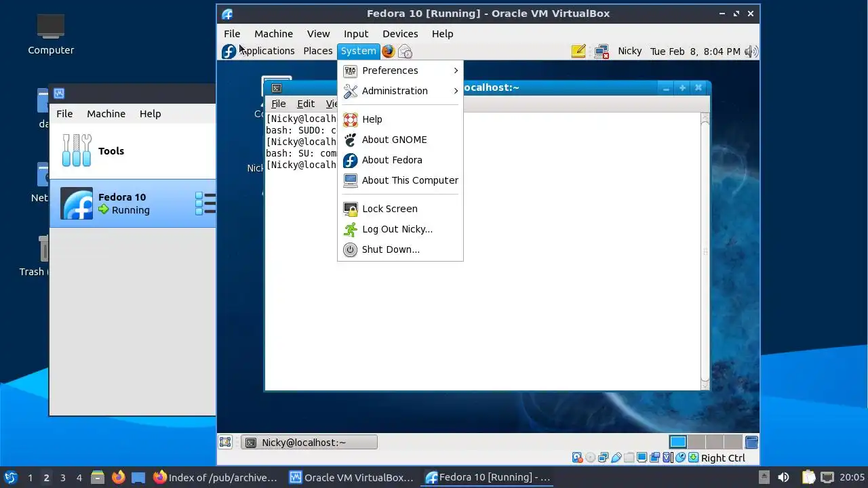
Task: Open Help from the System menu
Action: (x=400, y=119)
